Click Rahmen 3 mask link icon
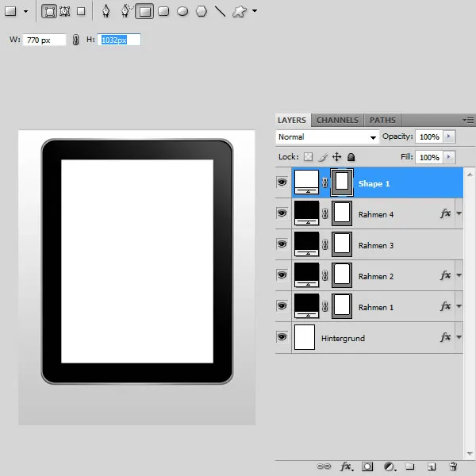 click(324, 244)
